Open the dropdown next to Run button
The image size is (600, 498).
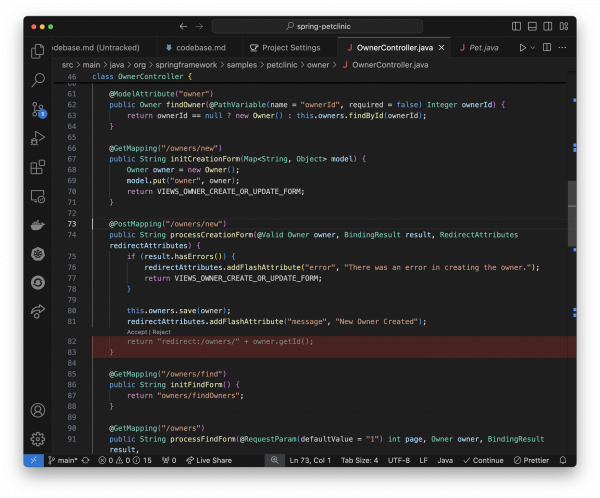533,47
